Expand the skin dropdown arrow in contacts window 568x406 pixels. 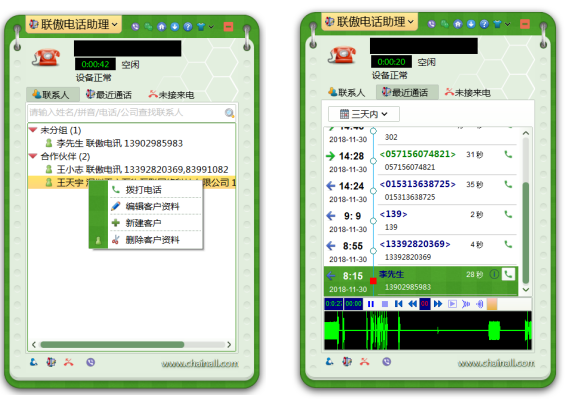[x=211, y=26]
